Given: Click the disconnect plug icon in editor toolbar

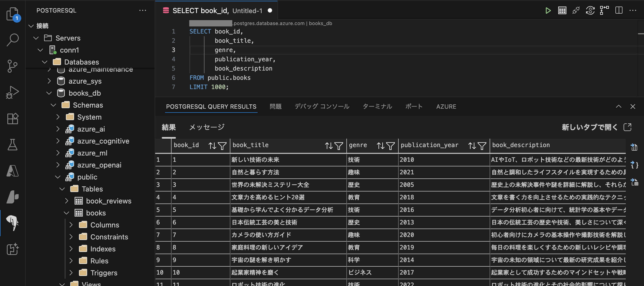Looking at the screenshot, I should (576, 11).
